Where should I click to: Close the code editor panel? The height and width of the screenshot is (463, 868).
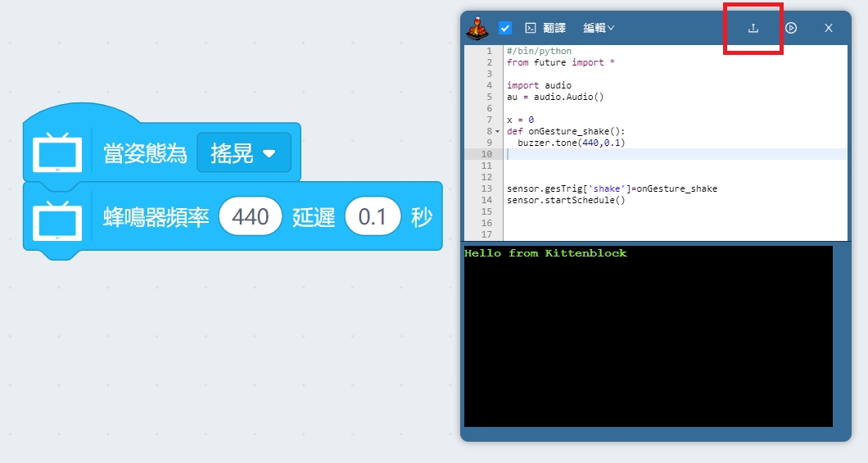[828, 28]
